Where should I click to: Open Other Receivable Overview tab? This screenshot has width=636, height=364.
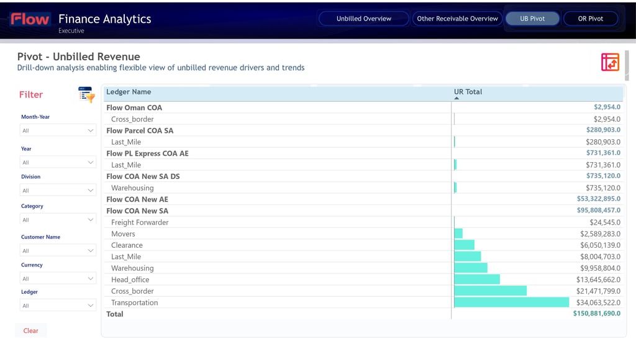point(457,19)
